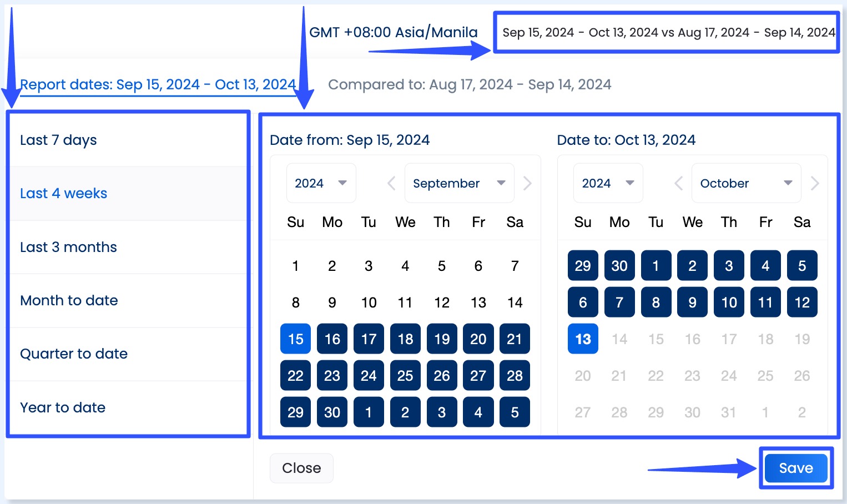This screenshot has width=847, height=504.
Task: Select September 10 in Date from calendar
Action: pyautogui.click(x=369, y=303)
